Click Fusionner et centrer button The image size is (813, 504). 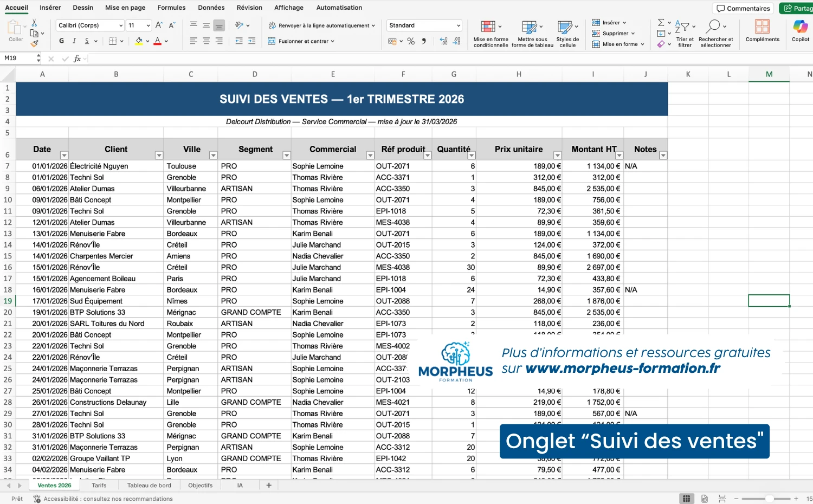coord(301,41)
